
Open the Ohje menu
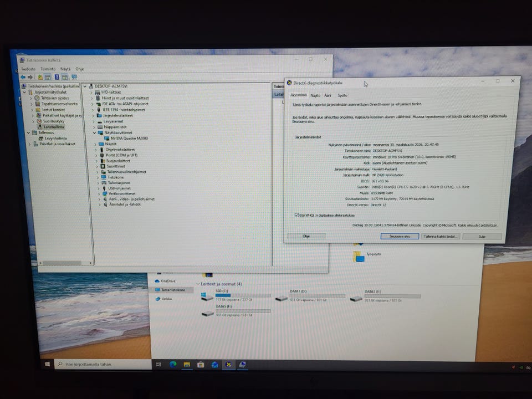point(79,69)
